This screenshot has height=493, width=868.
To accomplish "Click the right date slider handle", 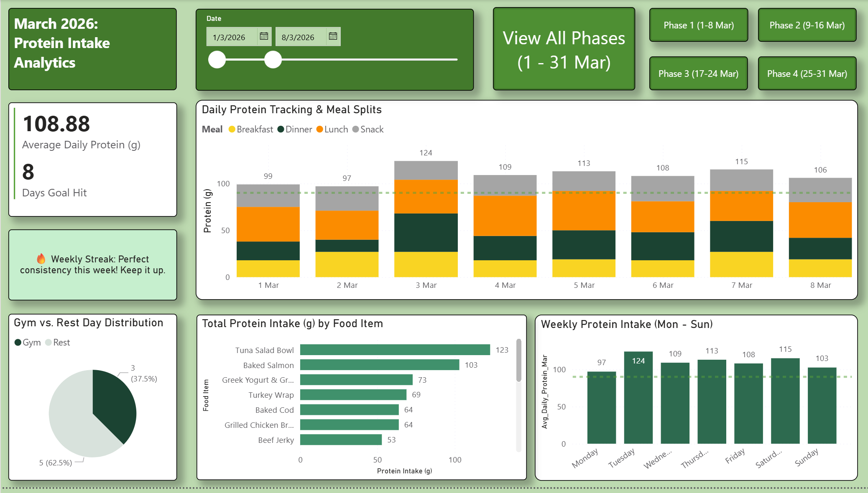I will click(273, 60).
